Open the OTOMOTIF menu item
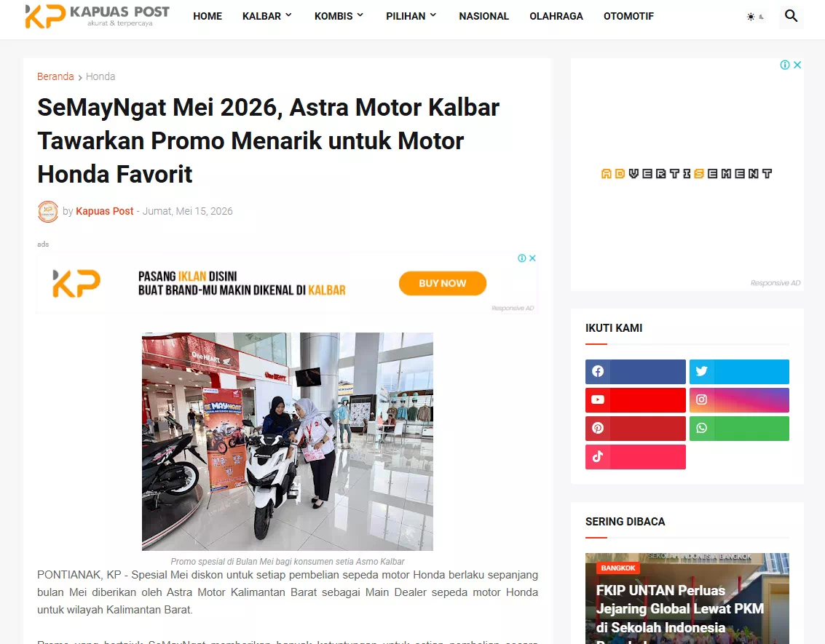This screenshot has height=644, width=825. [628, 16]
